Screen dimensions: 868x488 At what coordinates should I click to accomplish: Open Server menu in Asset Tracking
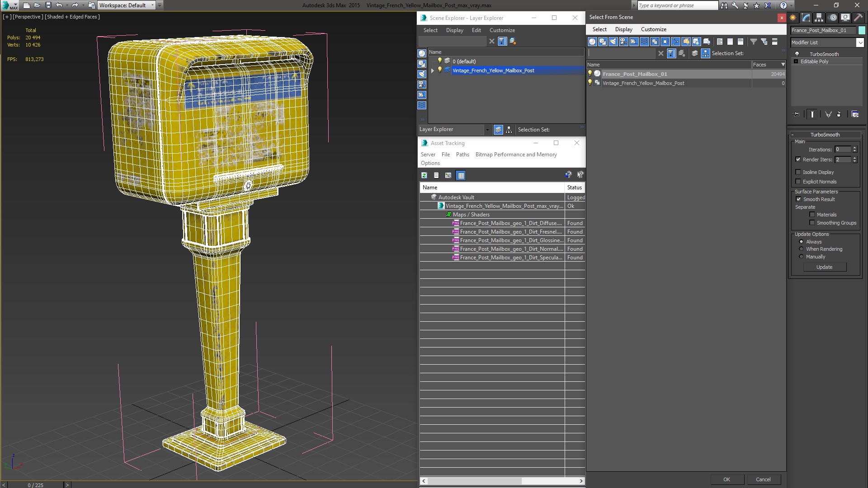[x=428, y=155]
